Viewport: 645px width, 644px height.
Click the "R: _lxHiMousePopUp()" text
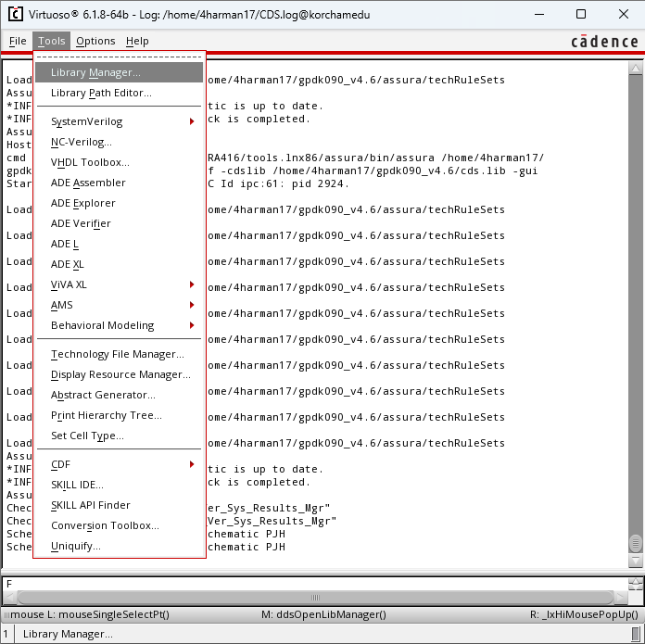tap(584, 614)
